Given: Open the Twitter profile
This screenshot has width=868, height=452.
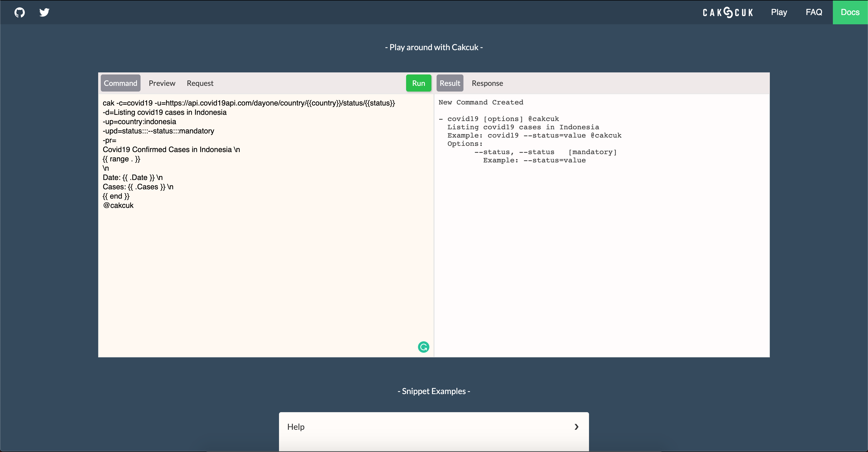Looking at the screenshot, I should click(x=44, y=12).
